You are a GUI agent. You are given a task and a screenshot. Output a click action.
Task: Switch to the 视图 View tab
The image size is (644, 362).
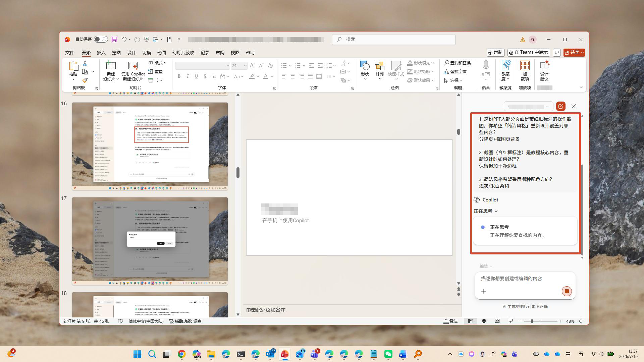[x=235, y=53]
